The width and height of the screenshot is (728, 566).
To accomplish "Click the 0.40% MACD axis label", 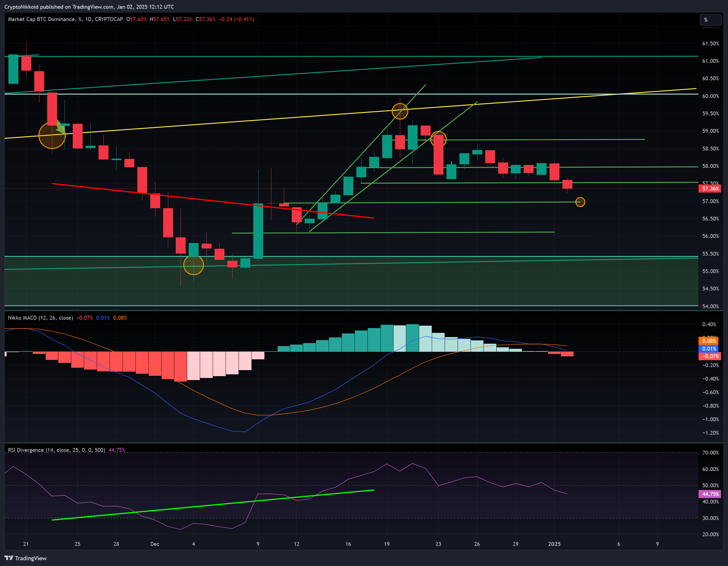I will click(x=709, y=324).
